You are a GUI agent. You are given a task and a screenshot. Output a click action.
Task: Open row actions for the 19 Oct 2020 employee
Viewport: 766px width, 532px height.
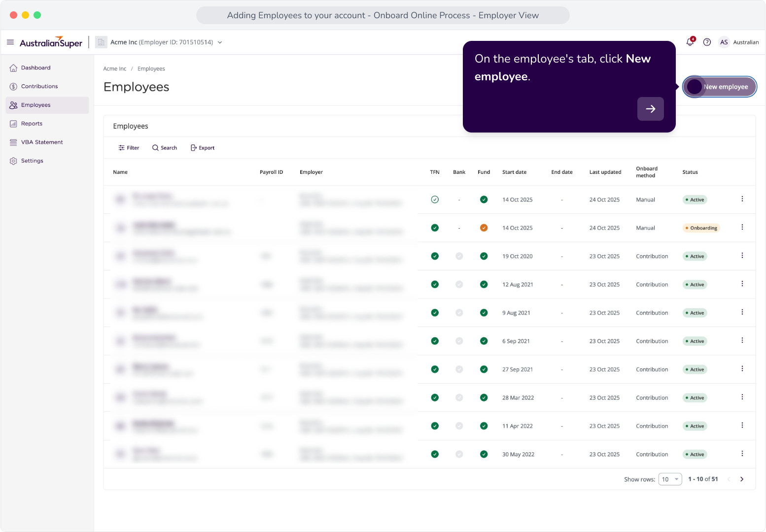click(742, 256)
